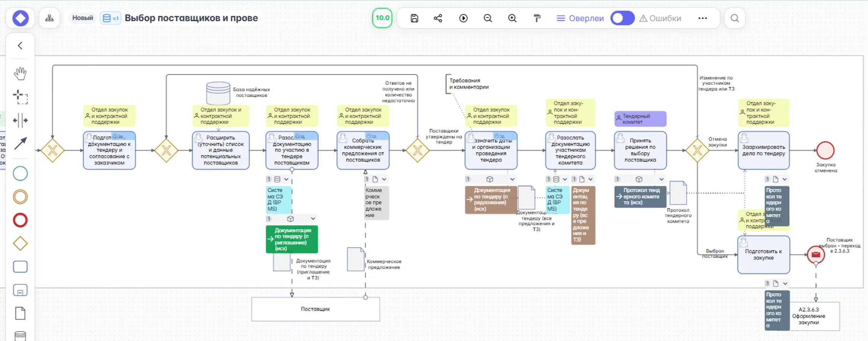This screenshot has height=341, width=868.
Task: Pick the start event green circle
Action: 20,174
